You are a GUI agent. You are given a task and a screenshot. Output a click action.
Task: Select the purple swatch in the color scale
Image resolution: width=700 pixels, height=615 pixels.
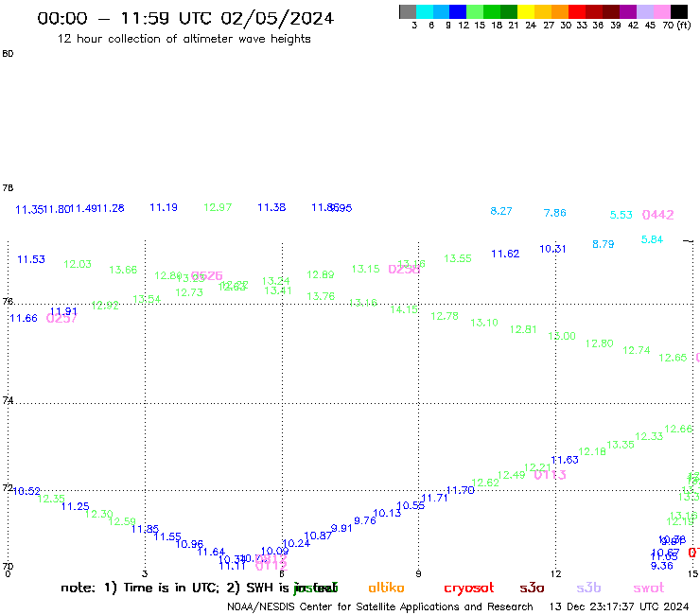point(628,11)
